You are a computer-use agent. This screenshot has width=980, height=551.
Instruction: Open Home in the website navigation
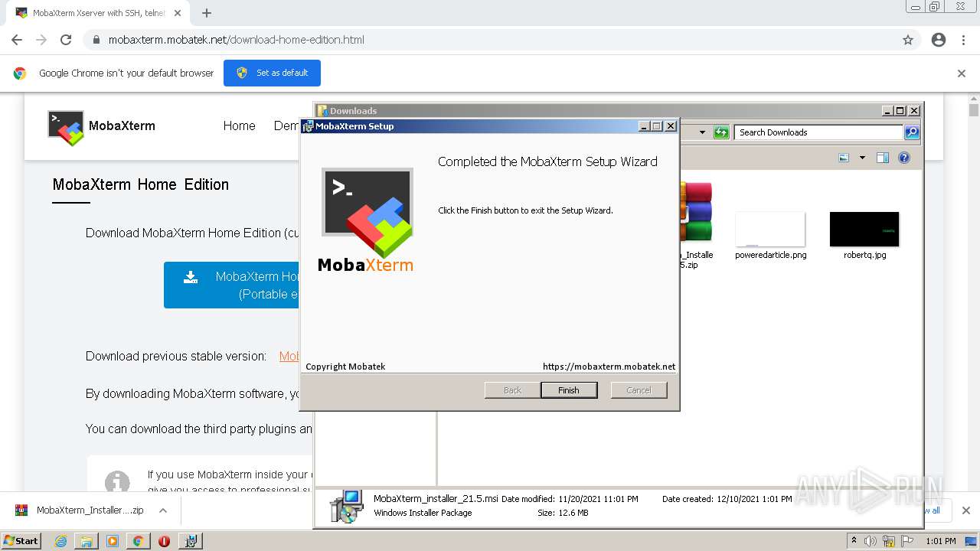click(x=239, y=126)
